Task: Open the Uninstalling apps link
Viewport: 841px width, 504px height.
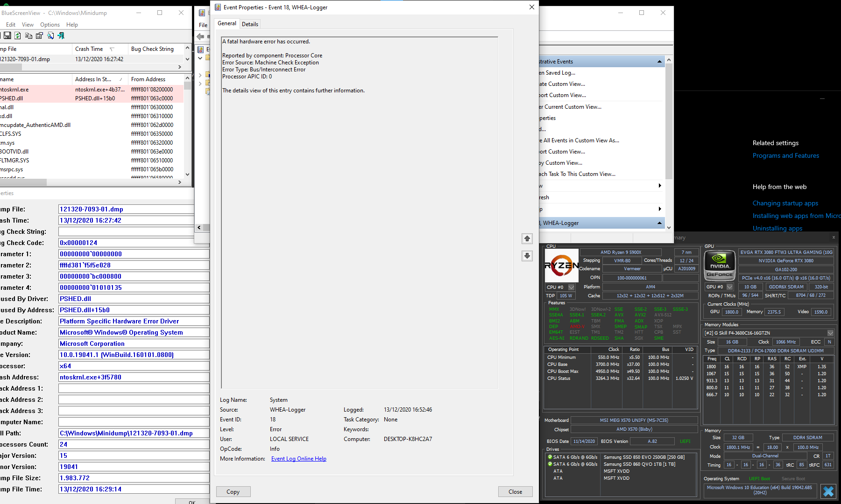Action: 777,229
